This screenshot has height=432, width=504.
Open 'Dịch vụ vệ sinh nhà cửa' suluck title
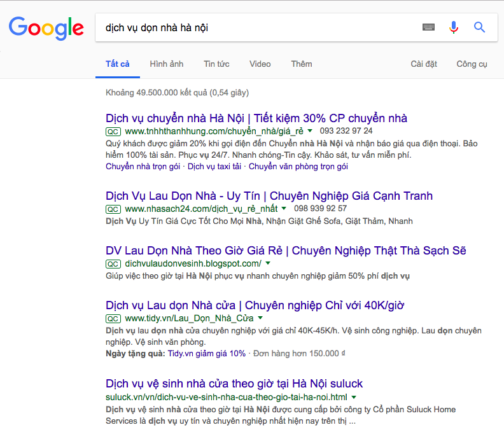click(234, 384)
